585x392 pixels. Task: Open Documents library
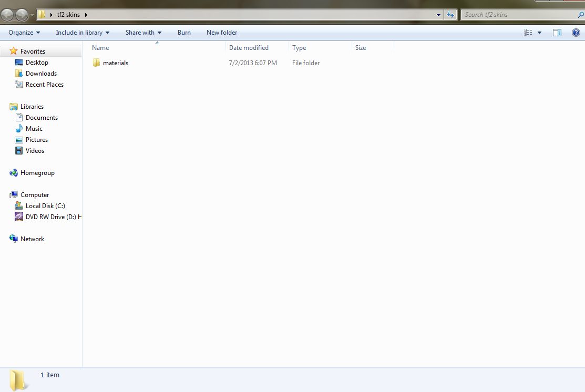[x=42, y=118]
